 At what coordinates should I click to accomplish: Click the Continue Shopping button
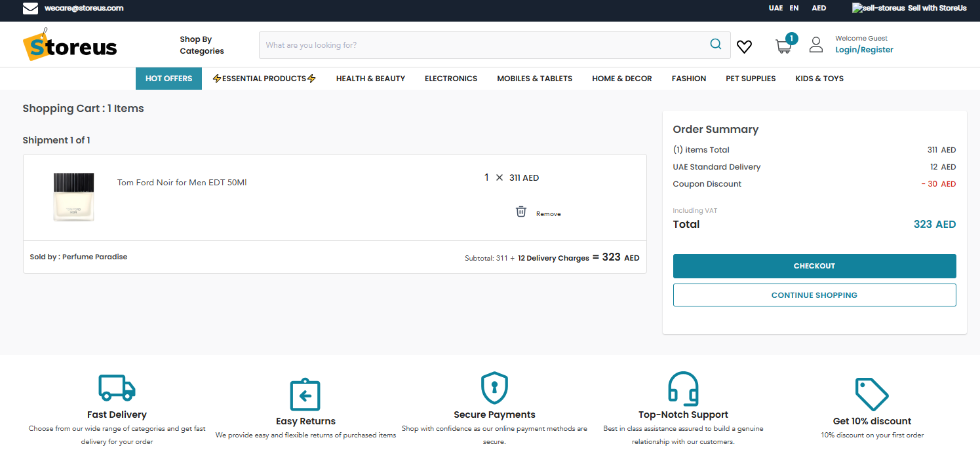pos(814,295)
